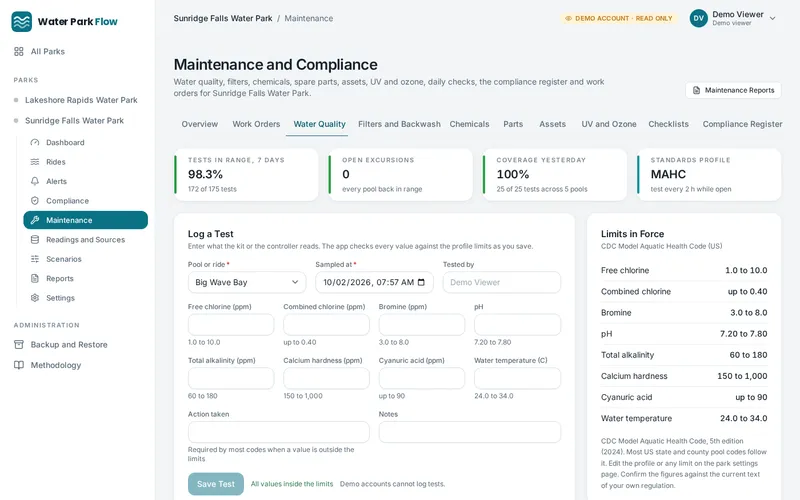Click the Sampled at date-time field
Viewport: 800px width, 500px height.
point(374,282)
